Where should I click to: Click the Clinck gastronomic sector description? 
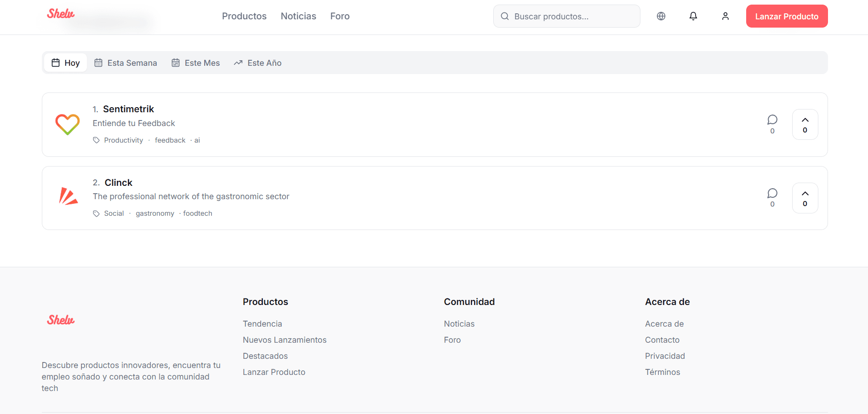click(191, 196)
